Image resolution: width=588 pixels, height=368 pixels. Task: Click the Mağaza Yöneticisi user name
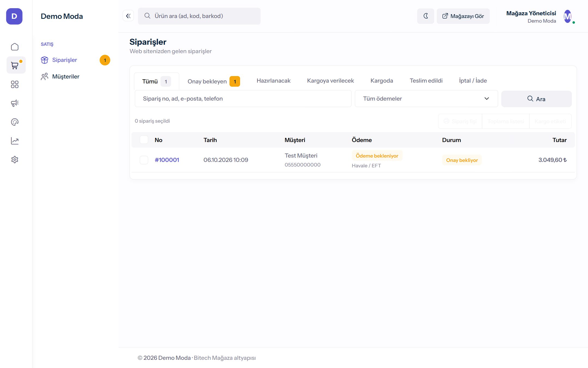point(531,13)
